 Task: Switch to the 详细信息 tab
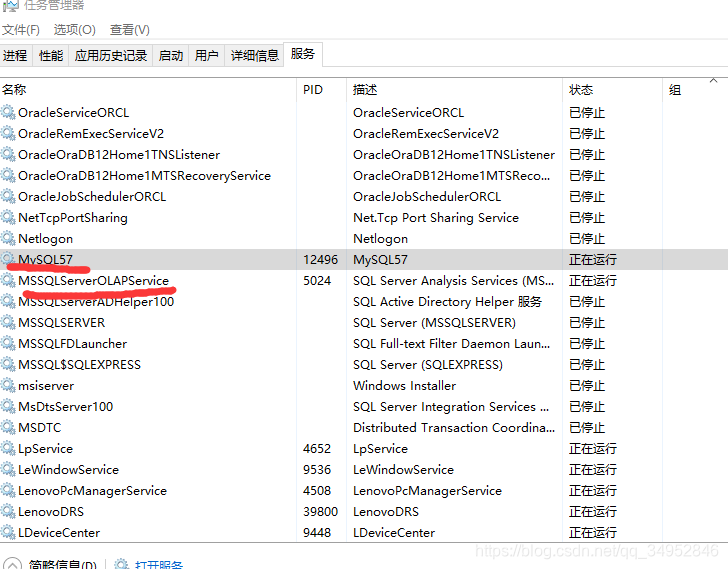pos(254,56)
